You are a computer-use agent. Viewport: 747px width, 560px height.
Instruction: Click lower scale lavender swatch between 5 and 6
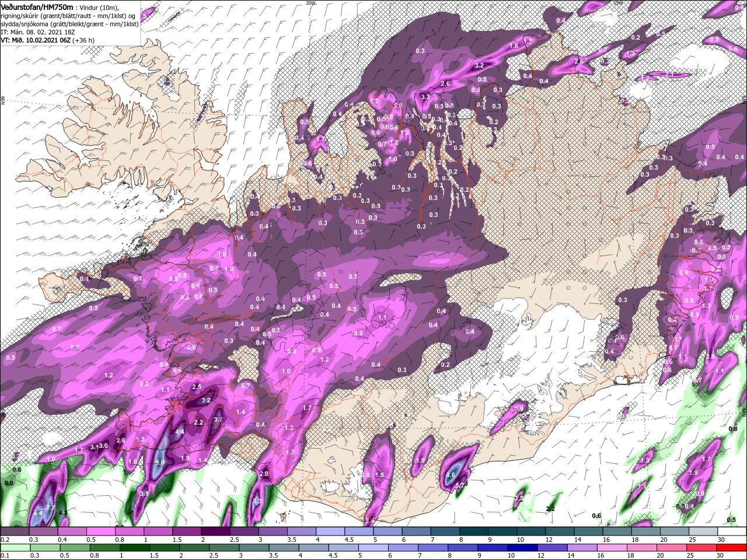[374, 548]
